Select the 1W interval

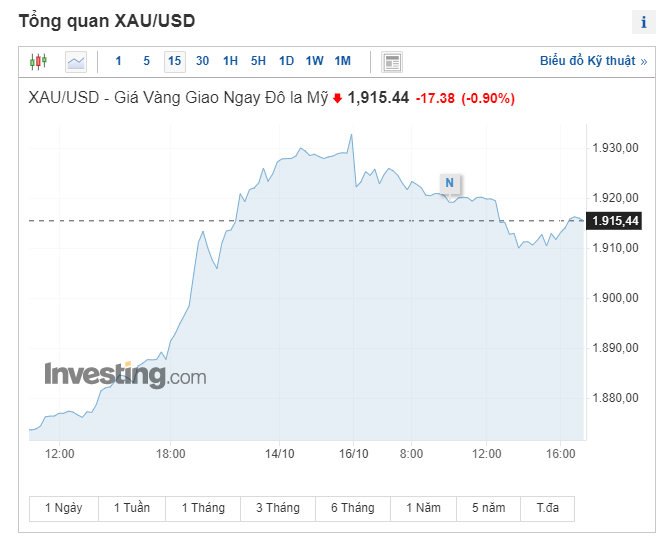[x=314, y=61]
